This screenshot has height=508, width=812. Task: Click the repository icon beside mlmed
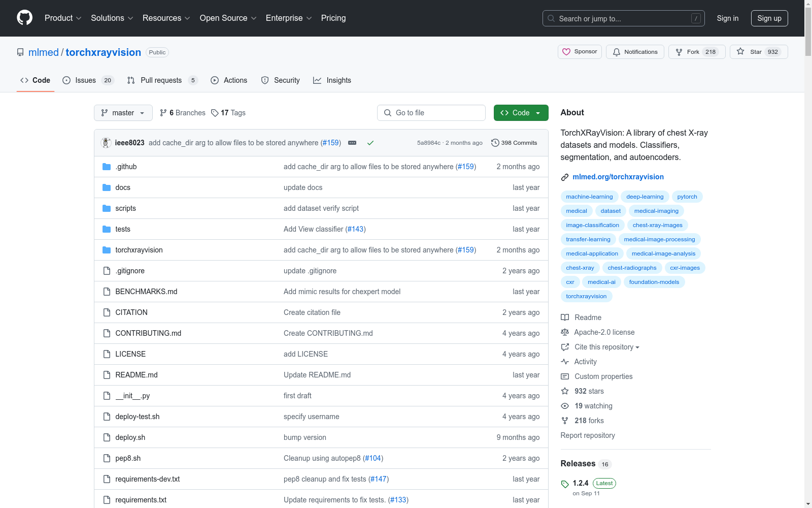pos(20,52)
